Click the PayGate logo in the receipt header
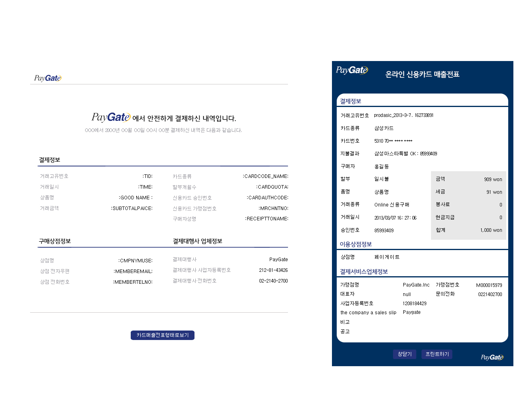Screen dimensions: 532x407 [352, 70]
